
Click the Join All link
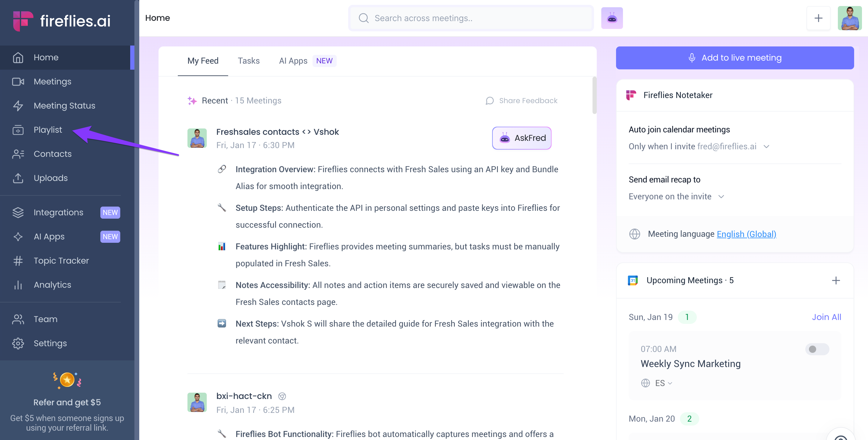826,317
